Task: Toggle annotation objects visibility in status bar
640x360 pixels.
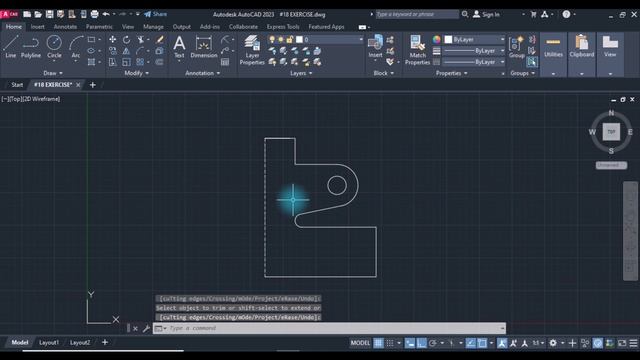Action: click(x=502, y=343)
